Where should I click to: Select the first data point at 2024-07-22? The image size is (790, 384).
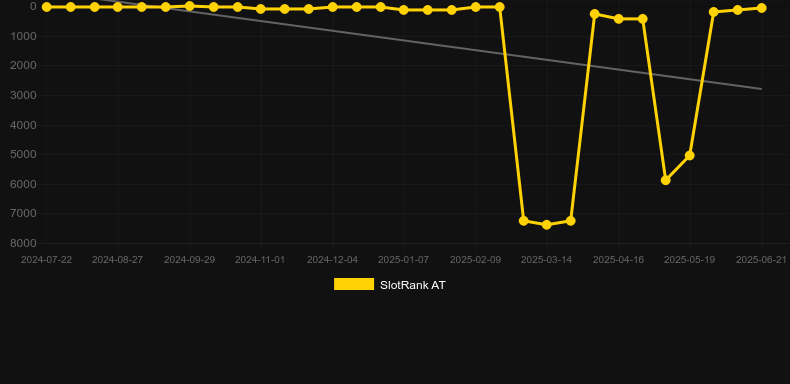(x=46, y=7)
